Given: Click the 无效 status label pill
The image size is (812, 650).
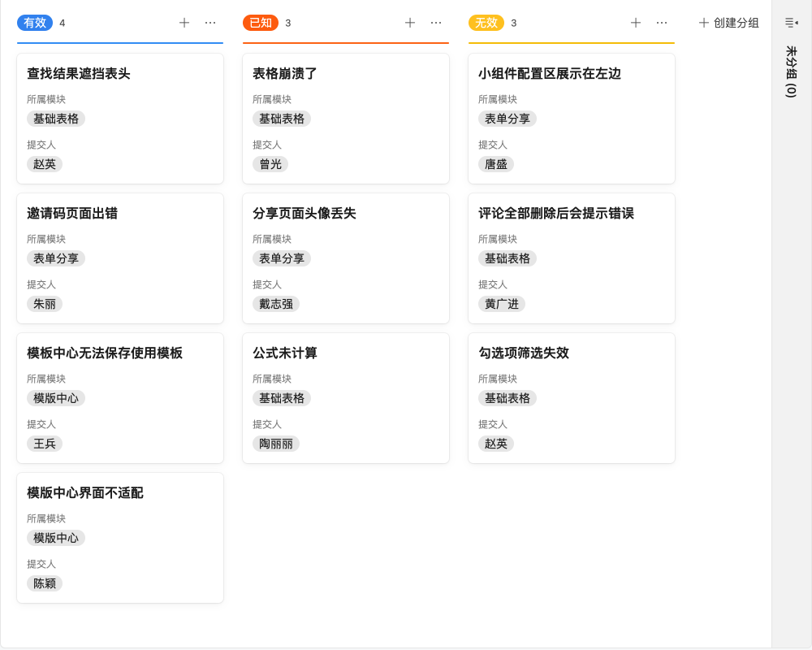Looking at the screenshot, I should pos(486,23).
